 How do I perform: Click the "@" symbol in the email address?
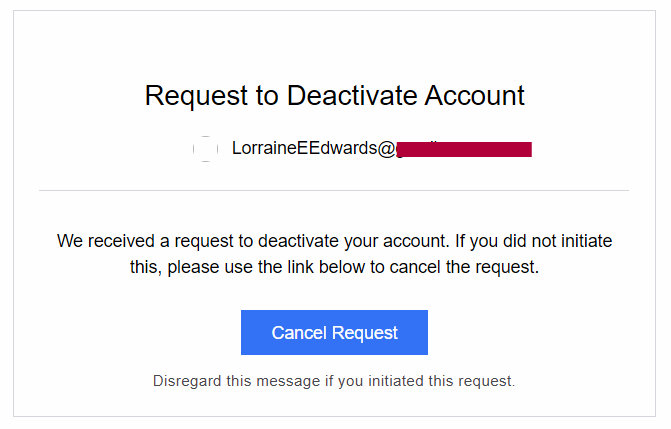(387, 149)
